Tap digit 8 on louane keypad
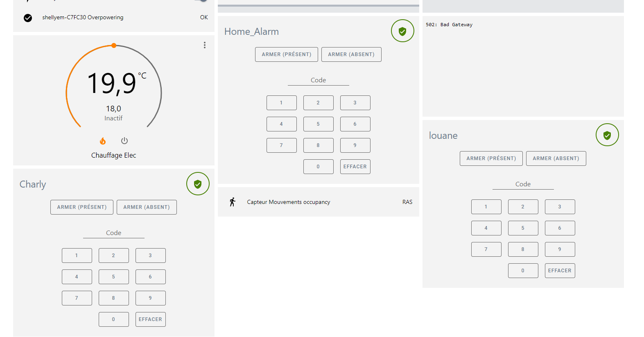The height and width of the screenshot is (337, 644). coord(523,249)
